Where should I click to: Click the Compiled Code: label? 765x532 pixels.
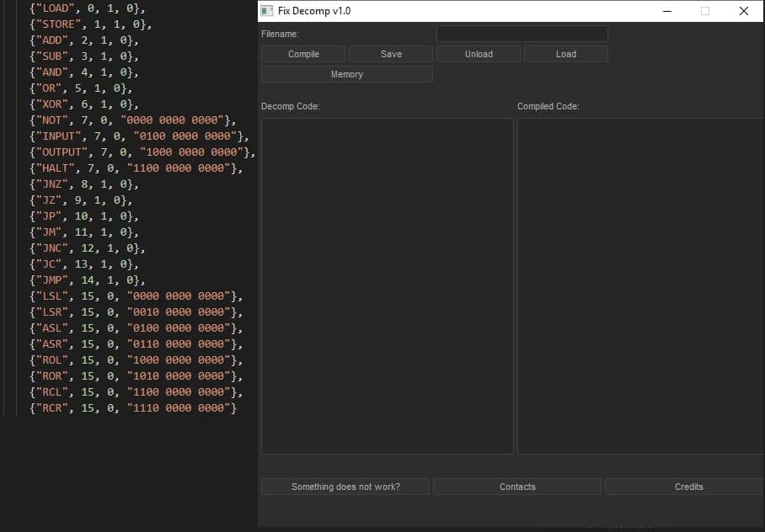[548, 106]
